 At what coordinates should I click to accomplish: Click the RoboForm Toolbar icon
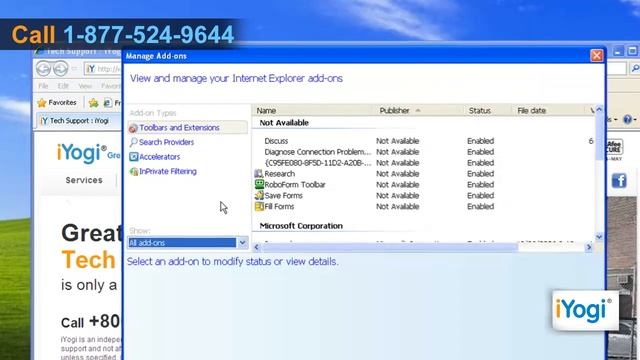[259, 184]
